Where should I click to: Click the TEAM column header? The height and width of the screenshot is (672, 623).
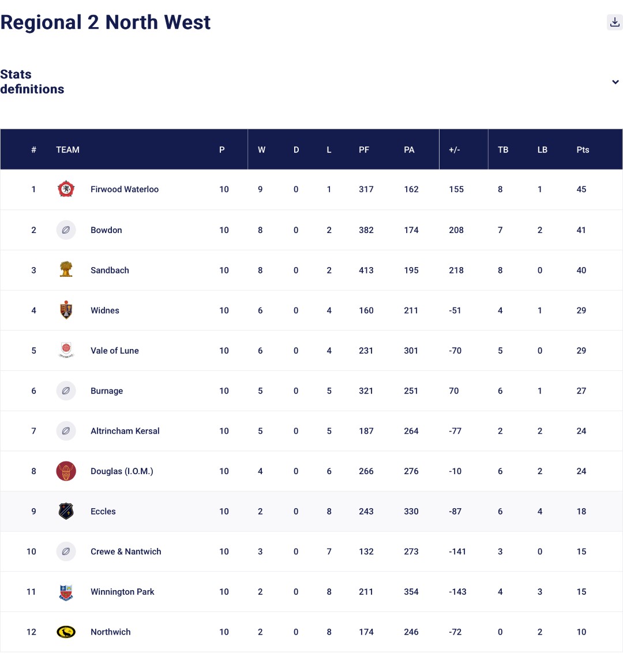click(67, 150)
